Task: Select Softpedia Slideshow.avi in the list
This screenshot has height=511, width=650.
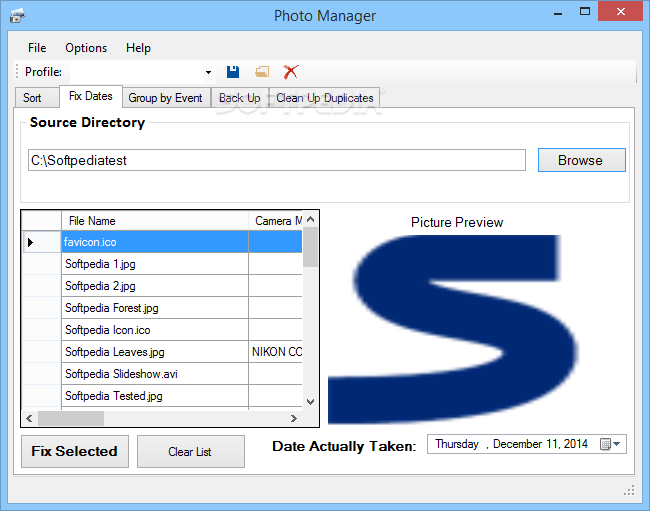Action: click(x=155, y=373)
